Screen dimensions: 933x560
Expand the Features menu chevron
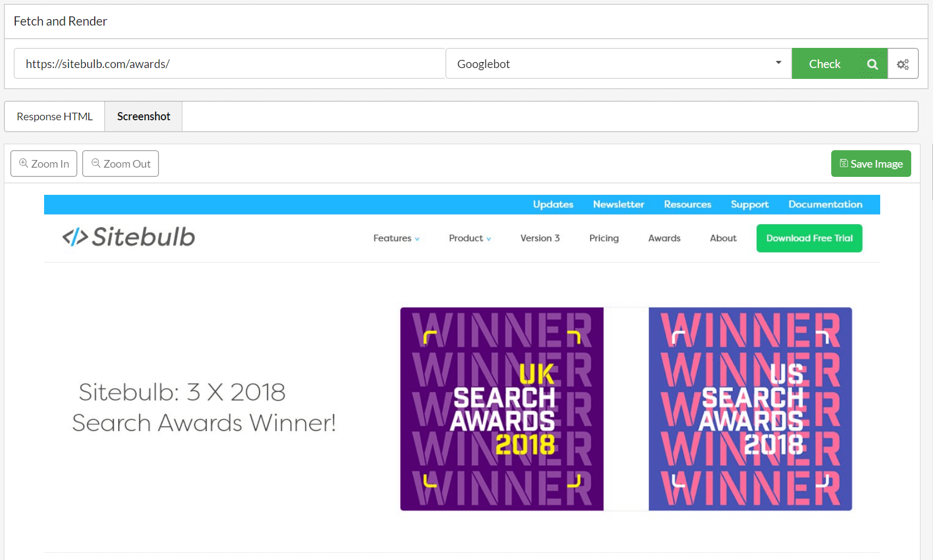click(418, 239)
